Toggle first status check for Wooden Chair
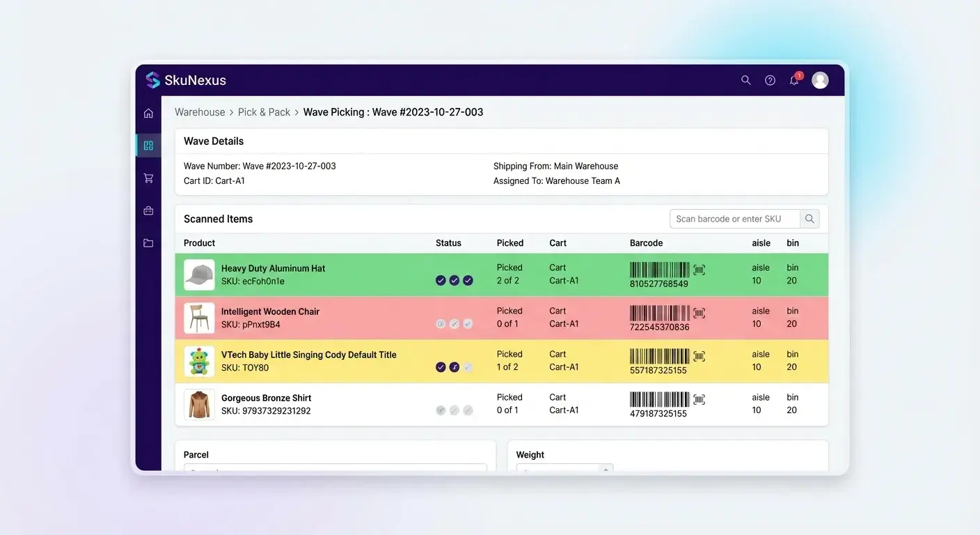The image size is (980, 535). tap(441, 324)
